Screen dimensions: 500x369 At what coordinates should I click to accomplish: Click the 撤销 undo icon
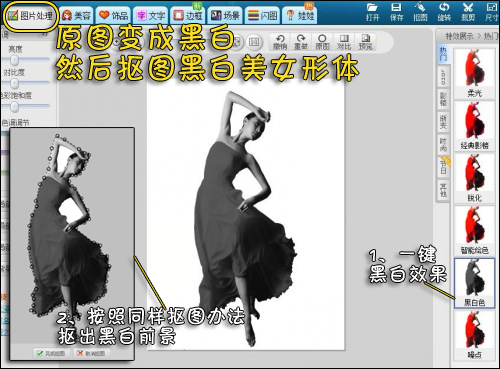click(x=280, y=42)
